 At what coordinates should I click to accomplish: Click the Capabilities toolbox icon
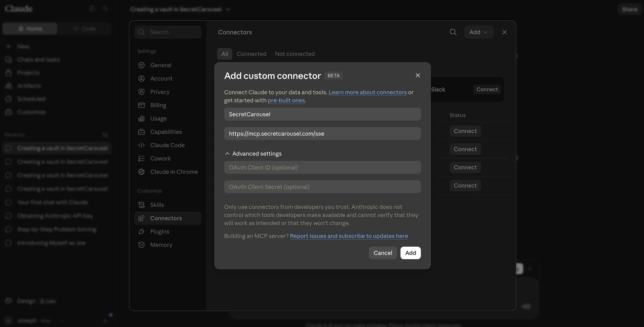click(141, 132)
